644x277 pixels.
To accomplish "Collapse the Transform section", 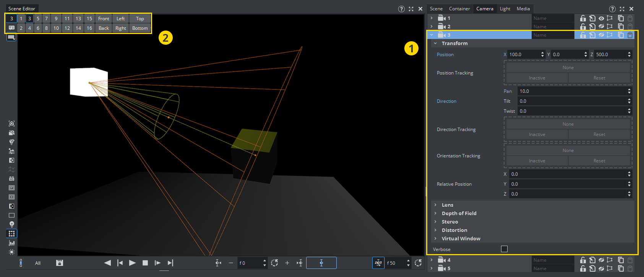I will click(435, 44).
